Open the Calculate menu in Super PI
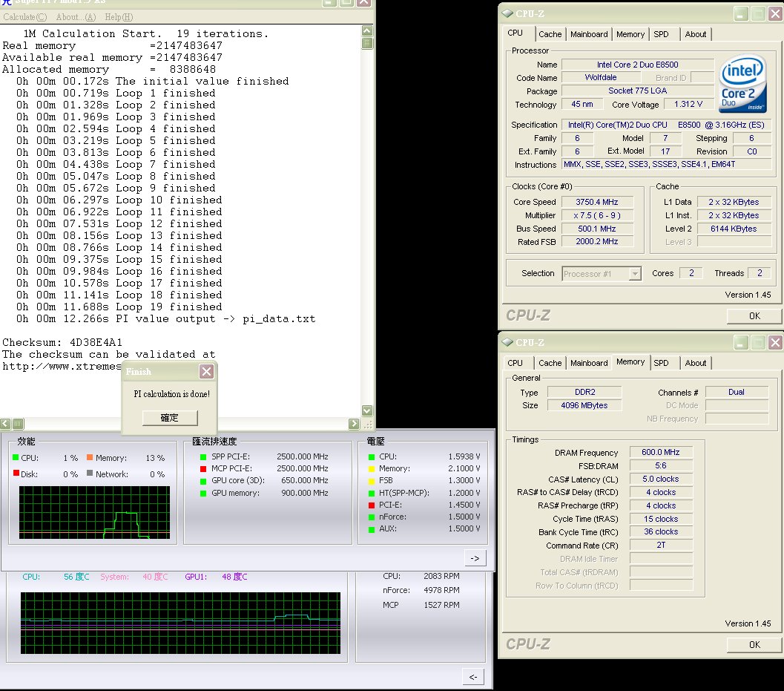784x691 pixels. (25, 17)
